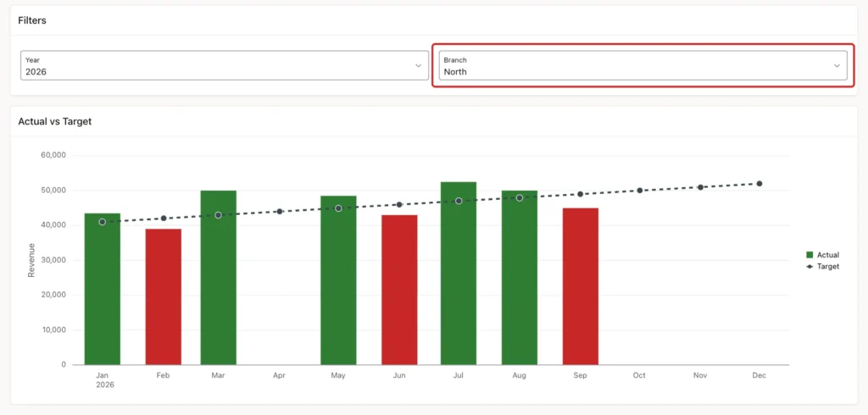The image size is (868, 415).
Task: Click the 20,000 axis value
Action: click(x=53, y=295)
